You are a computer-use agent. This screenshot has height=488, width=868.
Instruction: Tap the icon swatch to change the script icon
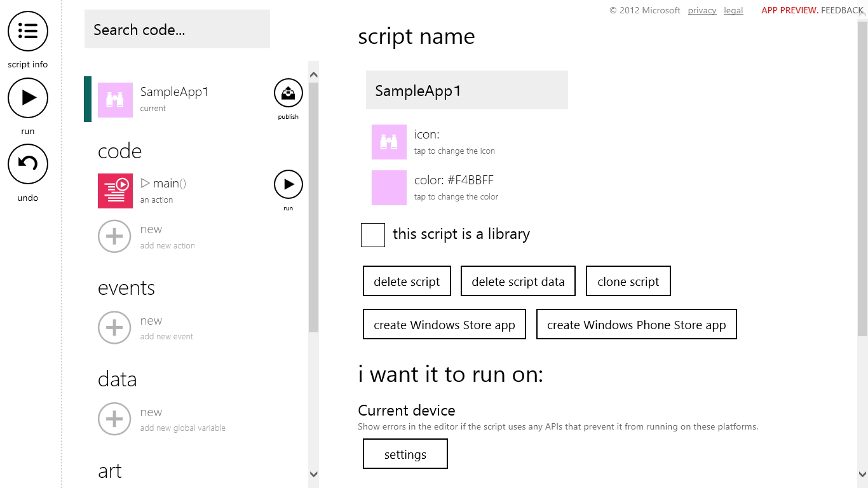click(389, 142)
